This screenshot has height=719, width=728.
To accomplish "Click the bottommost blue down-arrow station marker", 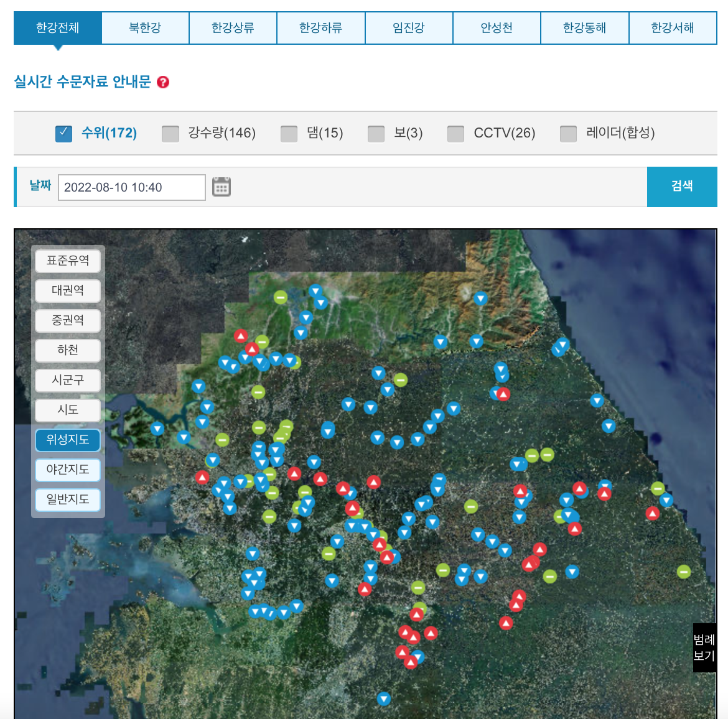I will 383,698.
